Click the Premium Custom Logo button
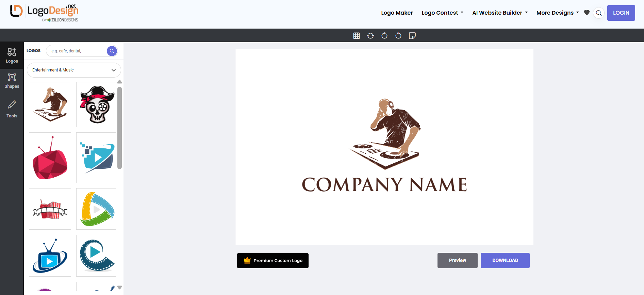This screenshot has height=295, width=644. [273, 261]
